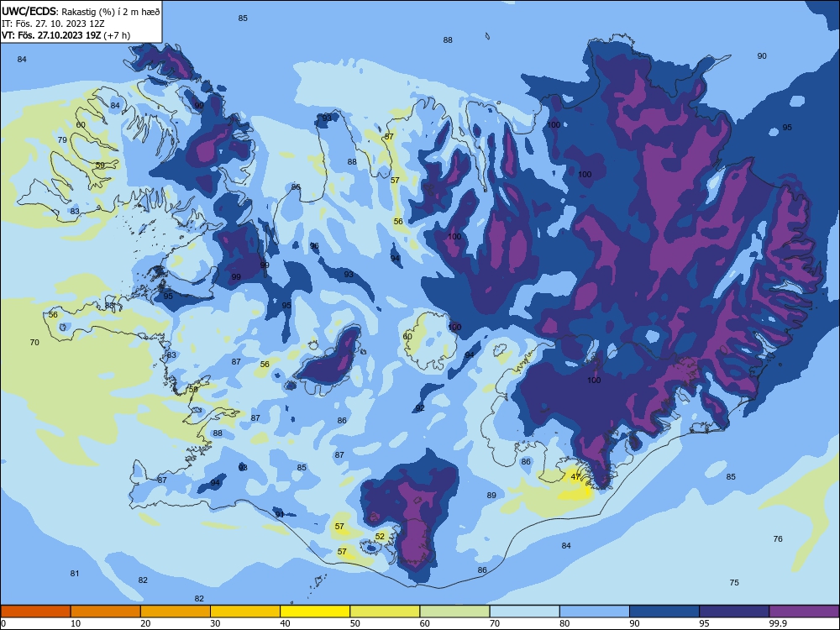This screenshot has height=630, width=840.
Task: Select the '52' humidity value on the map
Action: 380,536
